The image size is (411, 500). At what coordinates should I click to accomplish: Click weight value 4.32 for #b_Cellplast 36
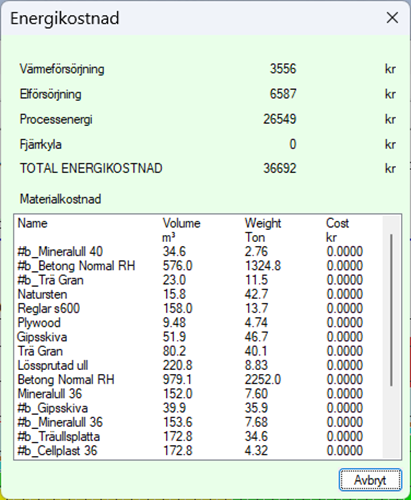point(256,451)
